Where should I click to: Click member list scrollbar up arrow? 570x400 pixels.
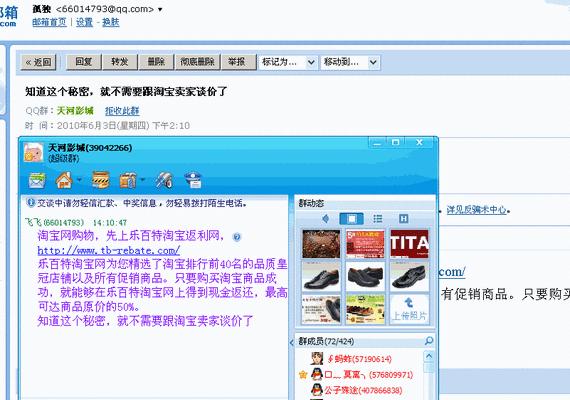pos(429,356)
